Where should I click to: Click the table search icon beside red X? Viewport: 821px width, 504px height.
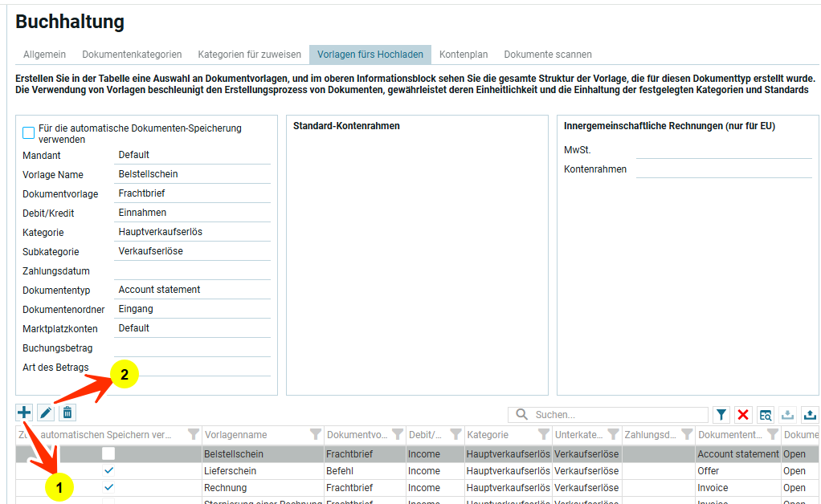click(766, 414)
